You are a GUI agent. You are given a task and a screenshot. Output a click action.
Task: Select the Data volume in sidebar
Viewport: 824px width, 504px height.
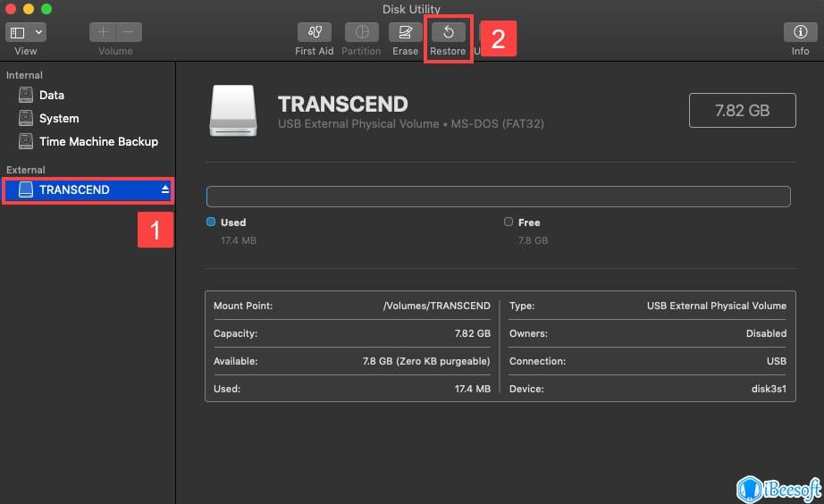[88, 95]
